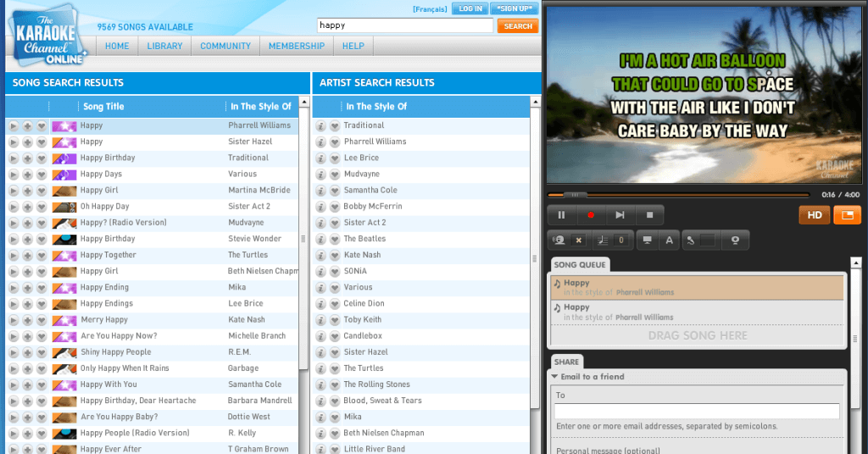Click the SIGN UP button
Viewport: 868px width, 454px height.
coord(515,8)
